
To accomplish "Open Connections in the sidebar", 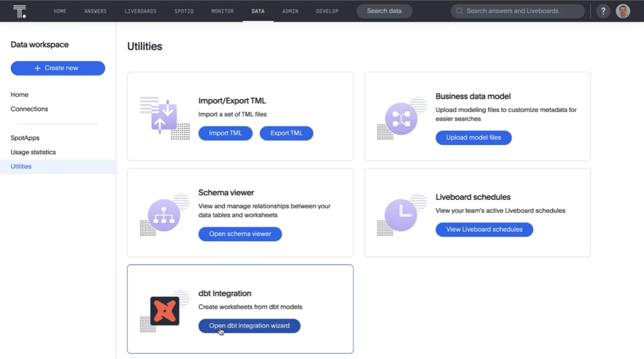I will 29,109.
